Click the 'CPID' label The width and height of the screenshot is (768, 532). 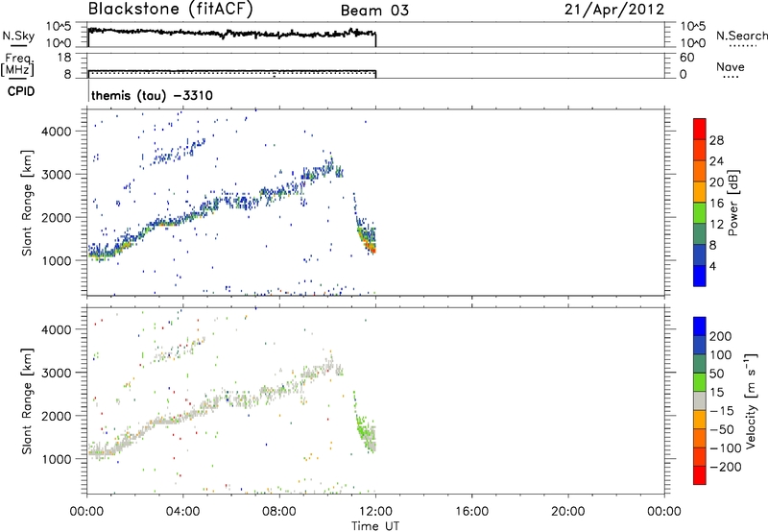21,91
